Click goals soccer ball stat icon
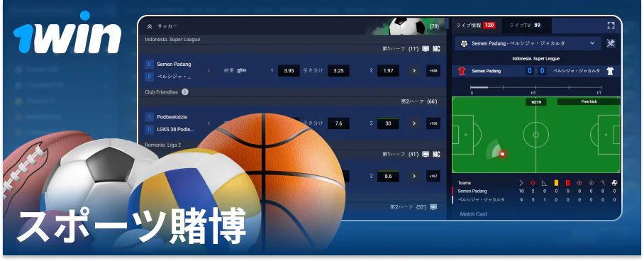 click(614, 183)
